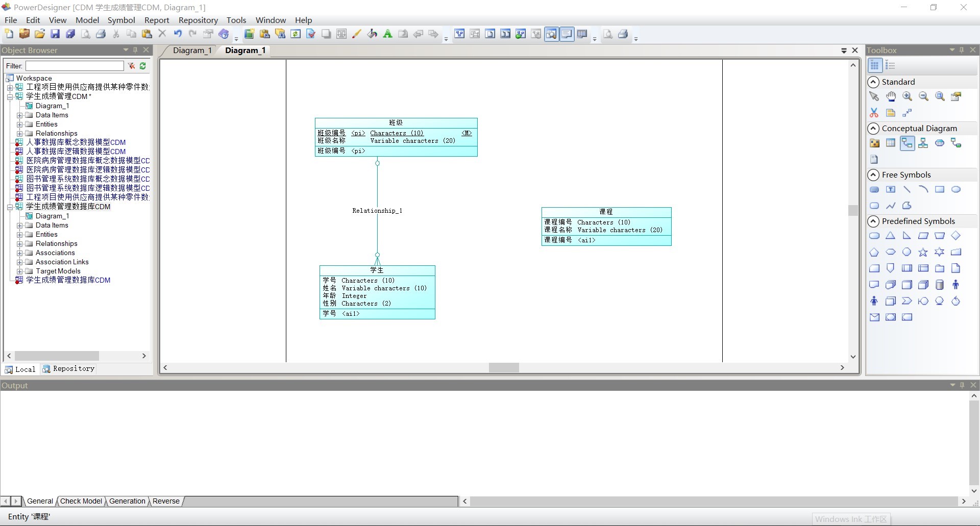Click into the Filter text field
This screenshot has width=980, height=526.
coord(75,66)
